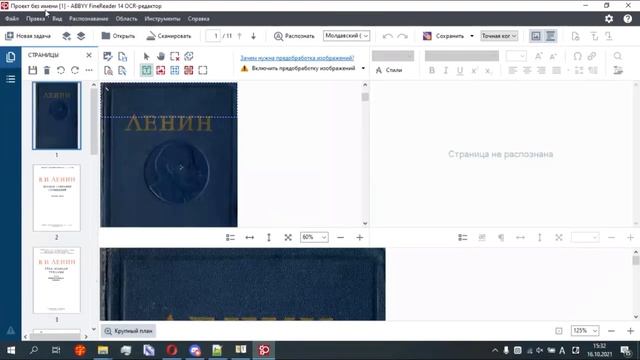Click the redo arrow in toolbar
The width and height of the screenshot is (640, 360).
(x=402, y=36)
